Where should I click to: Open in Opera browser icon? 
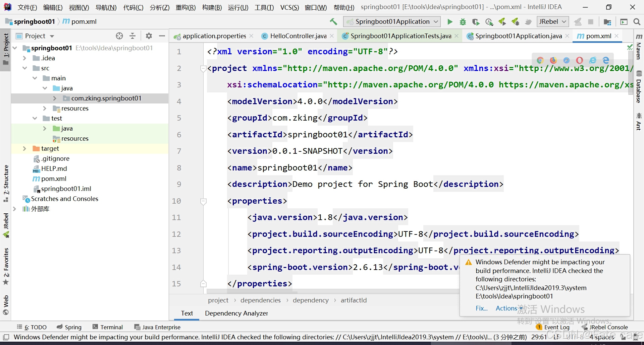click(580, 60)
